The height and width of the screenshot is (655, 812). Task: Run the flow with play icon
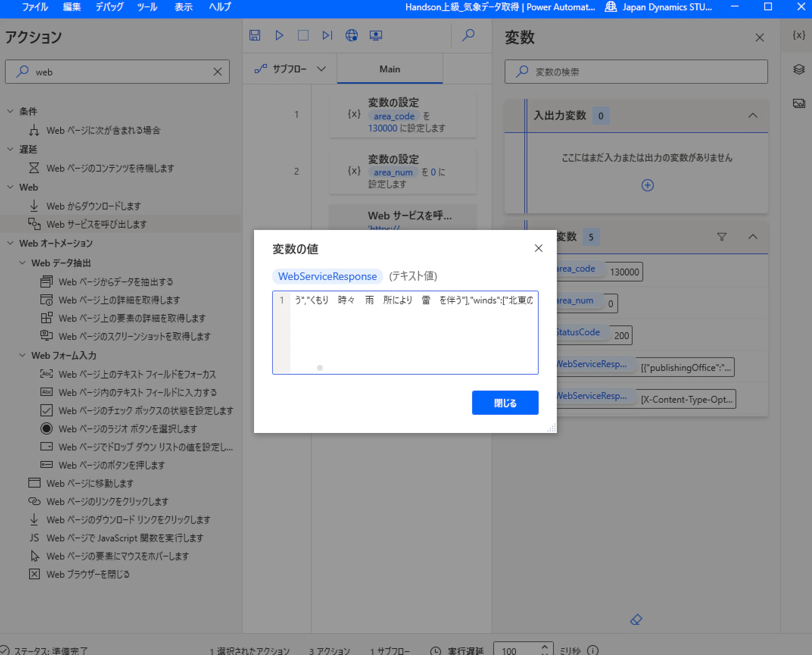point(279,35)
